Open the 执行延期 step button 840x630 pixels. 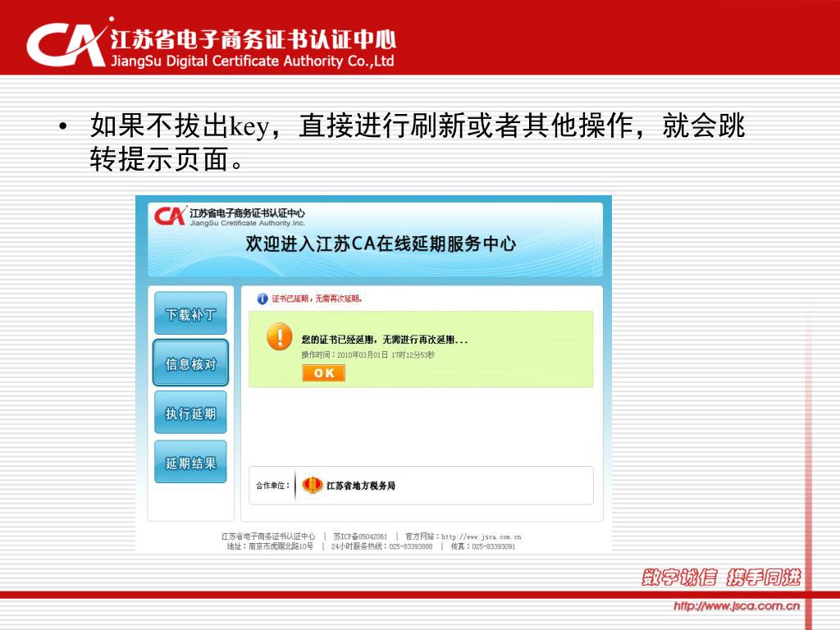190,413
